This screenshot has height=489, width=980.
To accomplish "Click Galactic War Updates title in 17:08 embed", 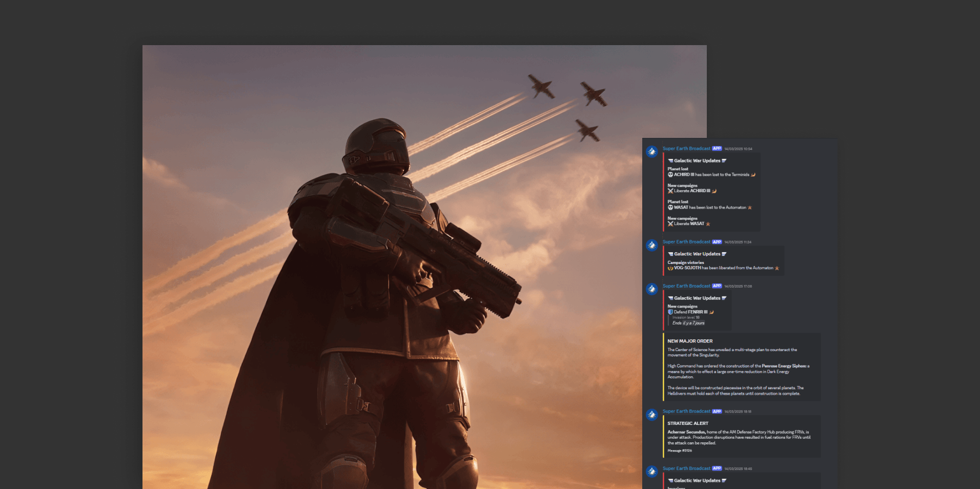I will (x=697, y=298).
